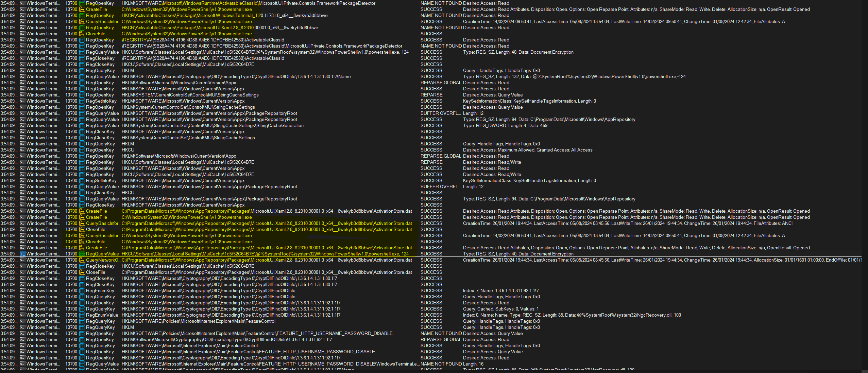Click path ending FEATURE_HTTP_USERNAME_PASSWORD_DISABLE\WindowsTerminal.e...
Viewport: 868px width, 373px height.
click(x=271, y=364)
